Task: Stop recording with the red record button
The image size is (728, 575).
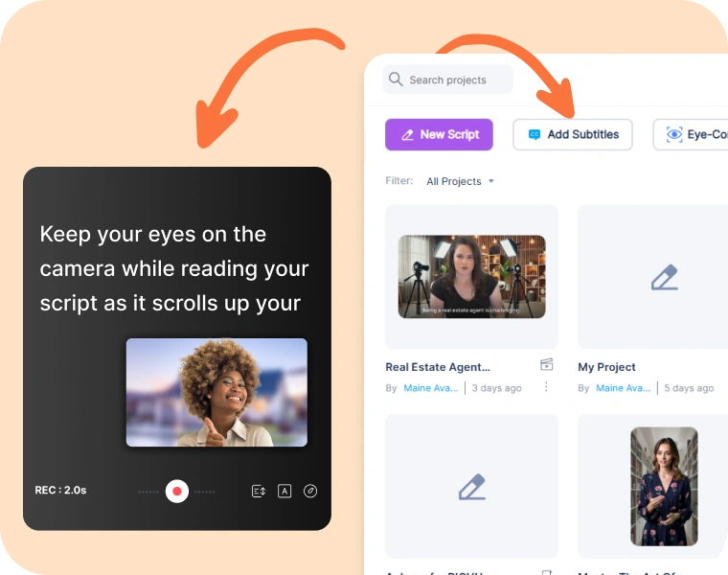Action: coord(177,491)
